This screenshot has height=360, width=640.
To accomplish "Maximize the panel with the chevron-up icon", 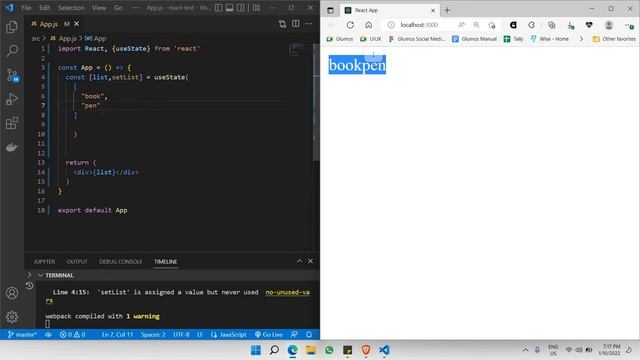I will click(x=299, y=261).
